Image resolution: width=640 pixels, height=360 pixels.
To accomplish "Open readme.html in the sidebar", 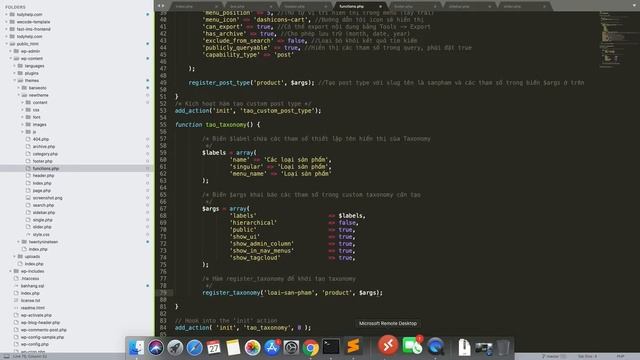I will coord(33,308).
